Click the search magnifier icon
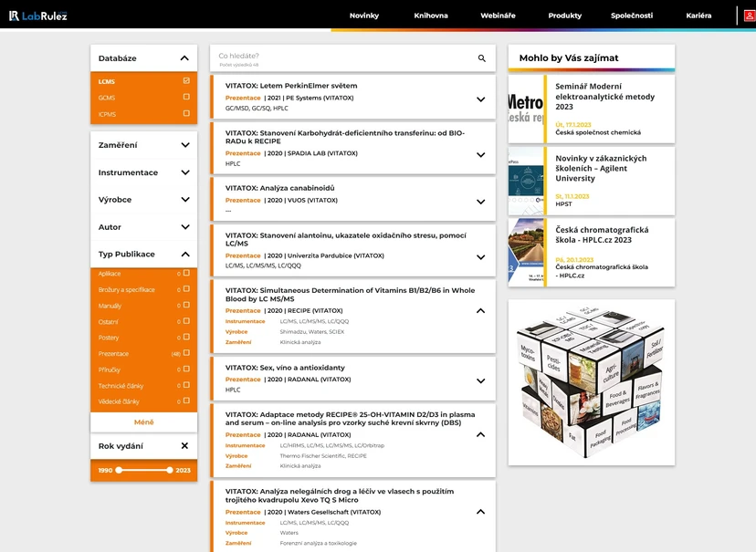The width and height of the screenshot is (756, 552). [482, 58]
